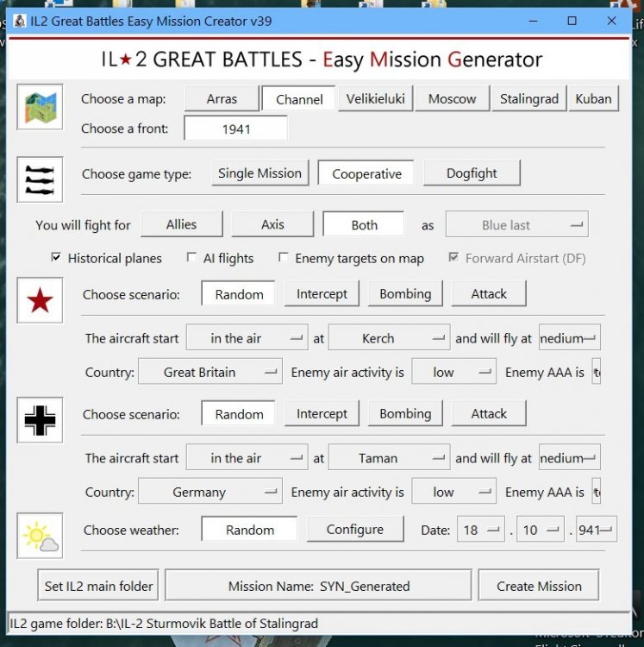Toggle Historical planes checkbox

[x=56, y=258]
